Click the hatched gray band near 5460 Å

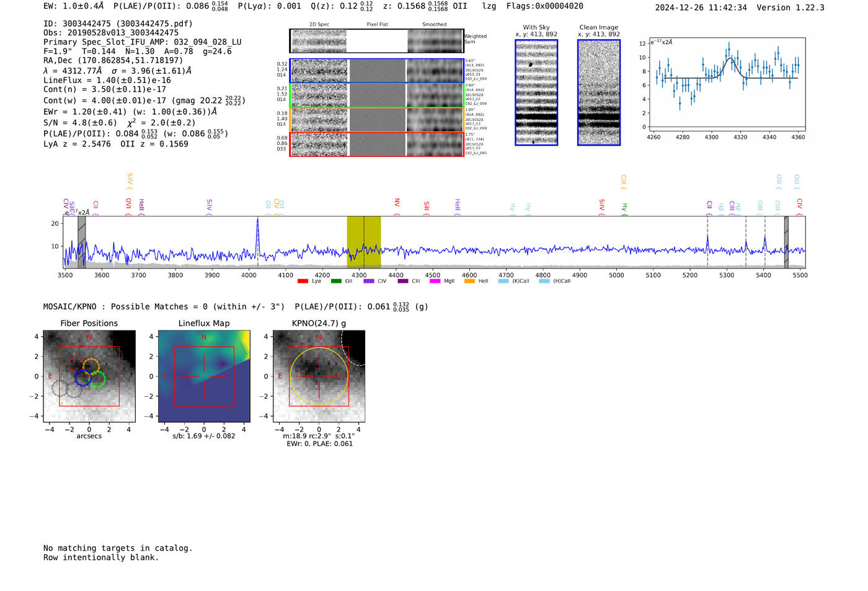point(786,242)
